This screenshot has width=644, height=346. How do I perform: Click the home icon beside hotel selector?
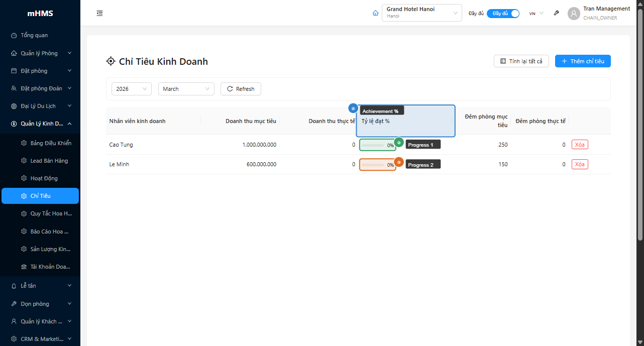pos(375,14)
